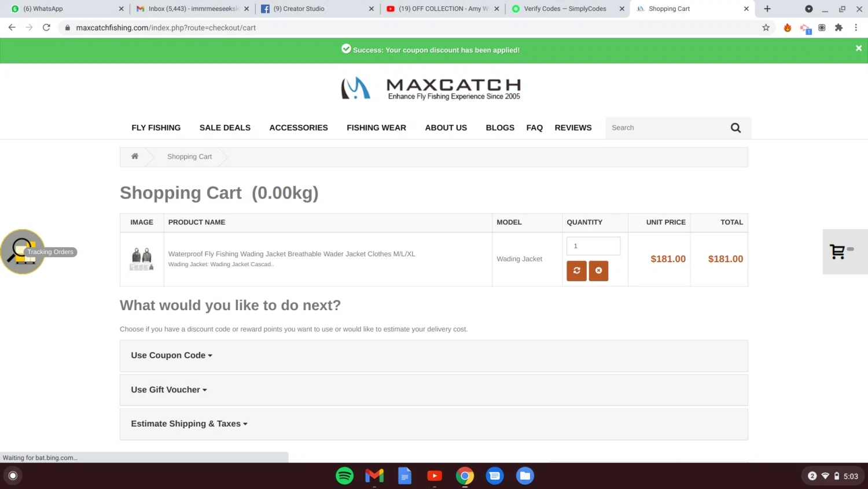Viewport: 868px width, 489px height.
Task: Bookmark this page with the star icon
Action: point(766,28)
